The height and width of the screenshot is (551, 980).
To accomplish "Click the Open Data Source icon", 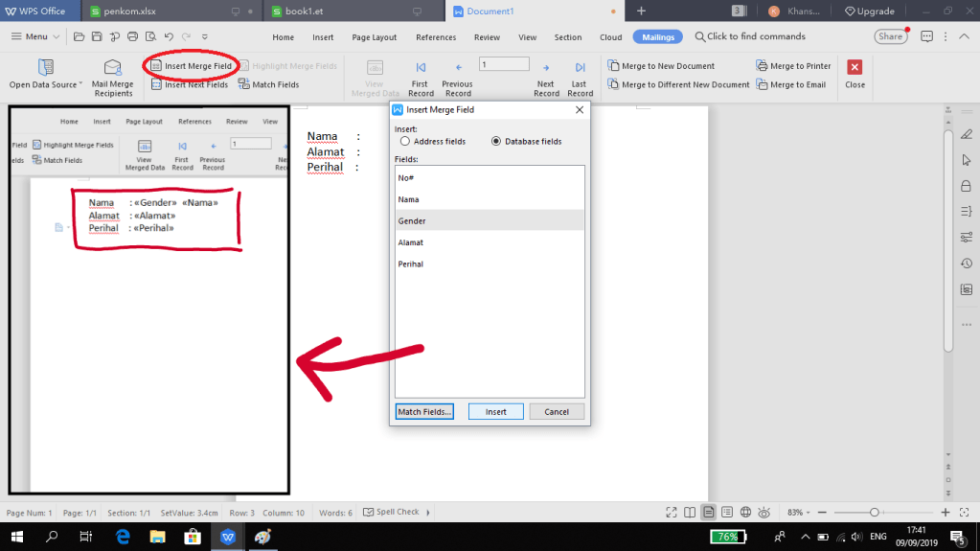I will [x=45, y=67].
